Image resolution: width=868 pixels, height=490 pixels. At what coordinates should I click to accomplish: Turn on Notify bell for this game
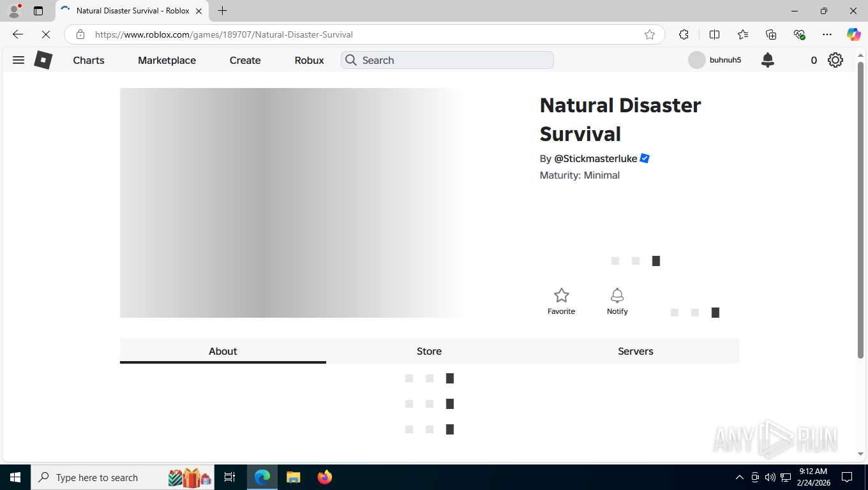pos(617,301)
